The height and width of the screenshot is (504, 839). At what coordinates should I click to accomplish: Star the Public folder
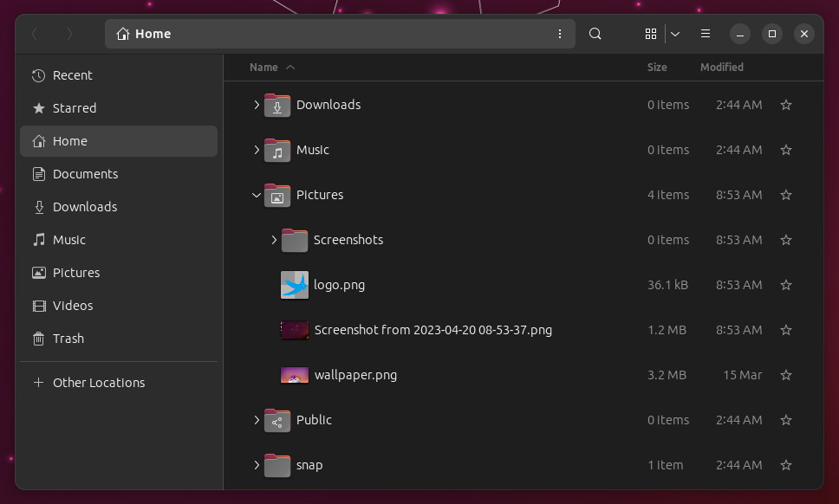point(785,420)
